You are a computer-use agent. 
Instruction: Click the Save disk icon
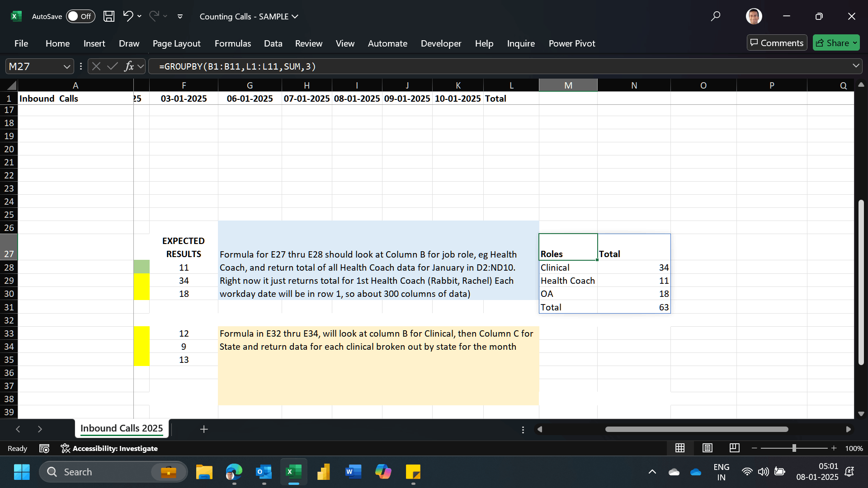tap(109, 16)
